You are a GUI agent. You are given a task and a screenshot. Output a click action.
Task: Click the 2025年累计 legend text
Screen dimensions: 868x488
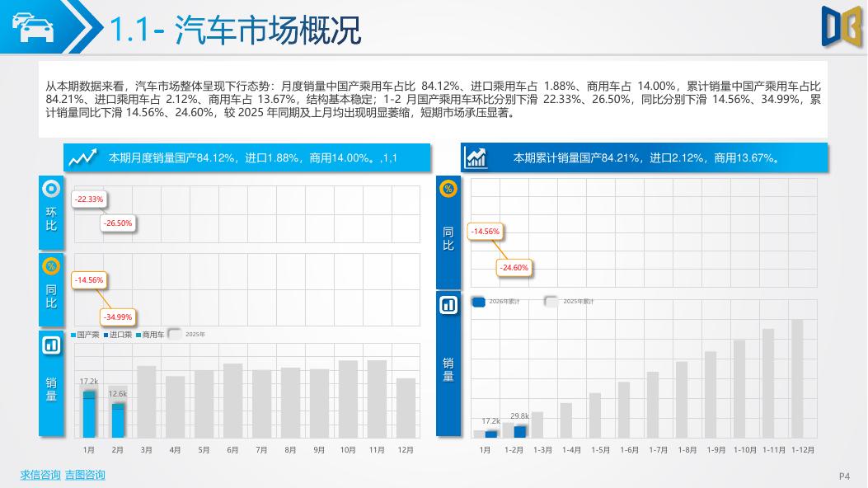[x=579, y=302]
